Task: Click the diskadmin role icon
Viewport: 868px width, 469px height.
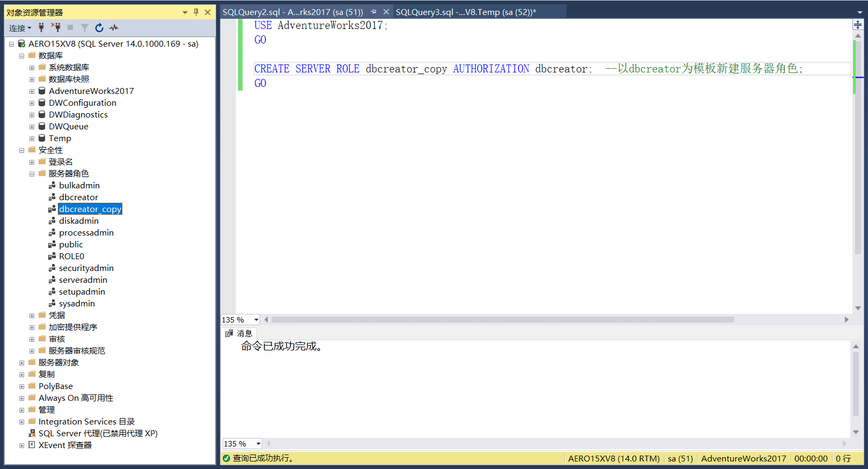Action: [x=52, y=221]
